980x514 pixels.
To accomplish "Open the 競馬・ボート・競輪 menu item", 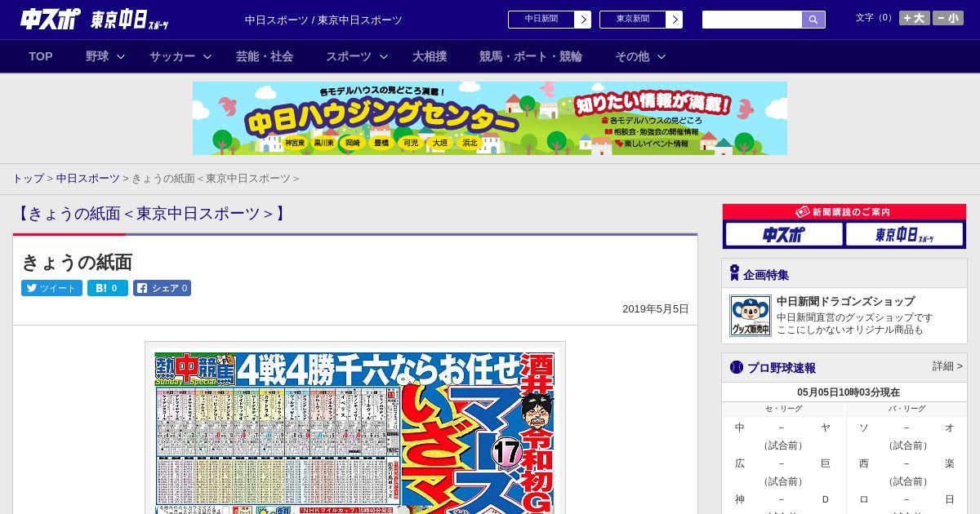I will tap(531, 56).
